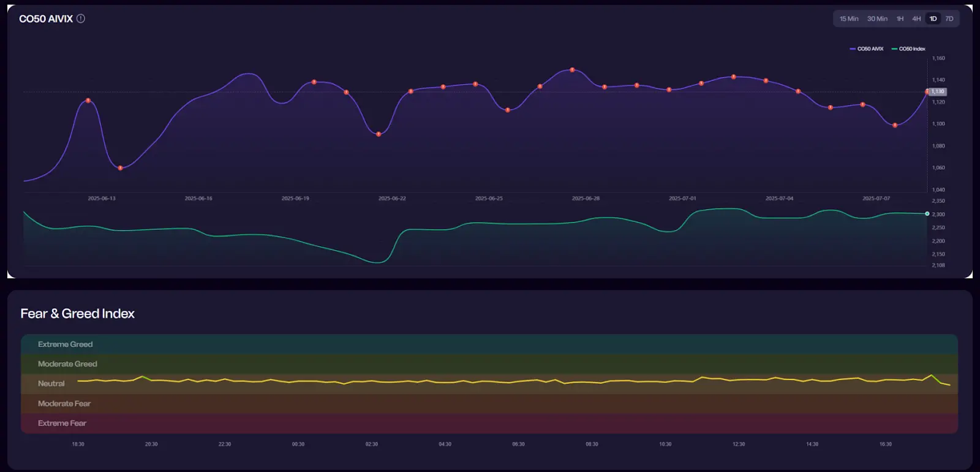Screen dimensions: 980x472
Task: Set the chart interval to 4H
Action: tap(916, 19)
